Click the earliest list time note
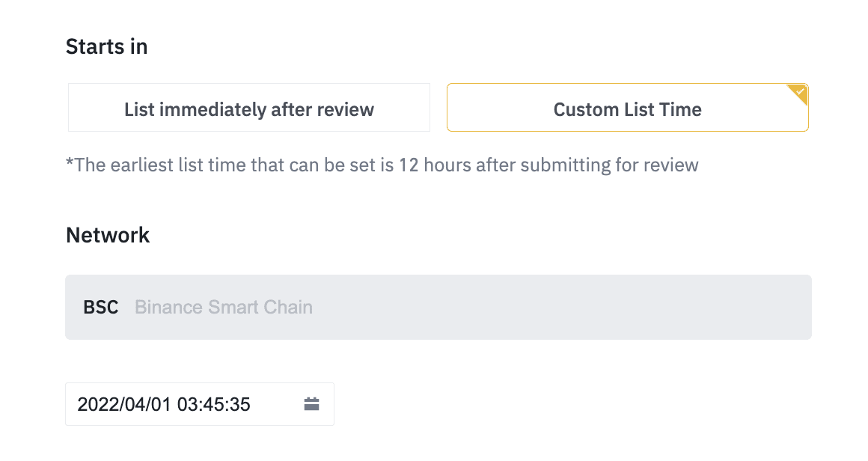Viewport: 868px width, 461px height. click(x=382, y=165)
